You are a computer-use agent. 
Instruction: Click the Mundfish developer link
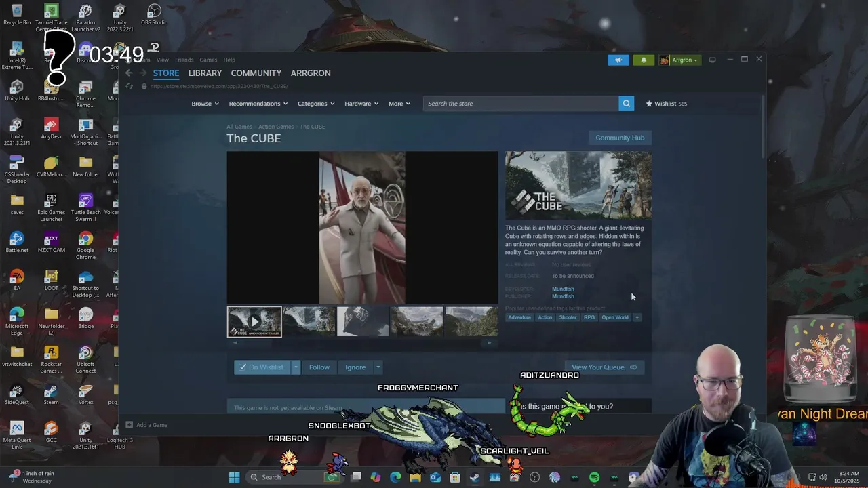[563, 289]
